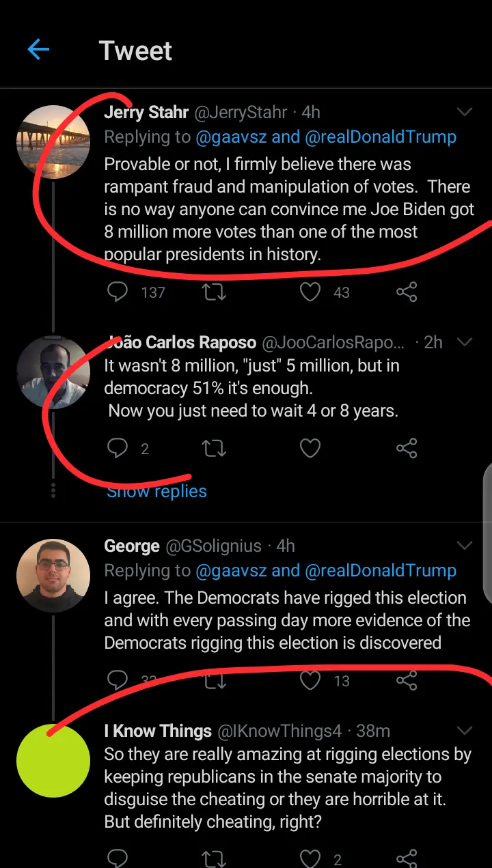Share George's tweet

tap(407, 680)
